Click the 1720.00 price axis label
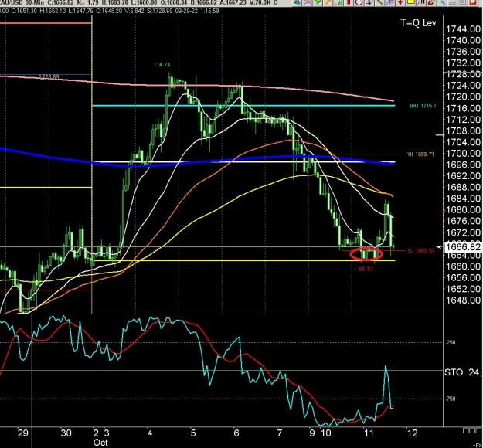This screenshot has height=448, width=483. (x=463, y=97)
